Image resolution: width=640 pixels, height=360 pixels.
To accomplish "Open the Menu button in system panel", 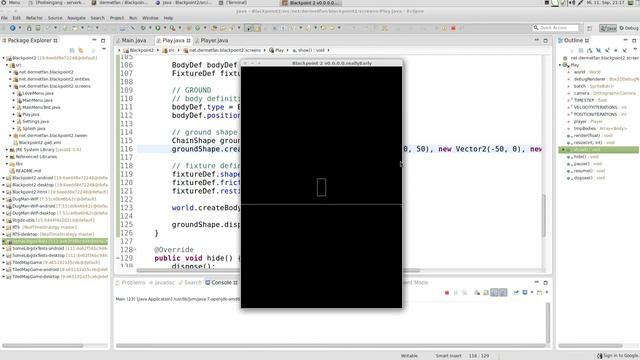I will point(11,2).
